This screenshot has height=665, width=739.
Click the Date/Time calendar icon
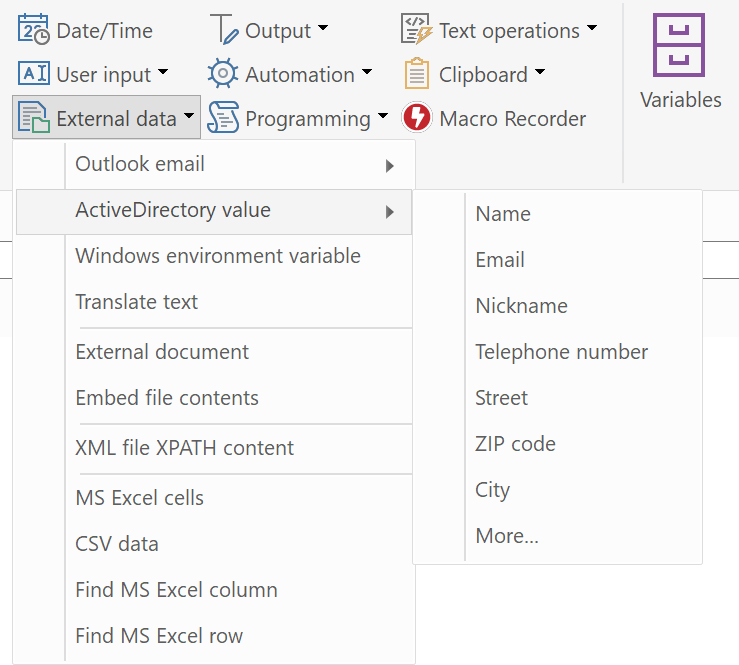(x=33, y=30)
